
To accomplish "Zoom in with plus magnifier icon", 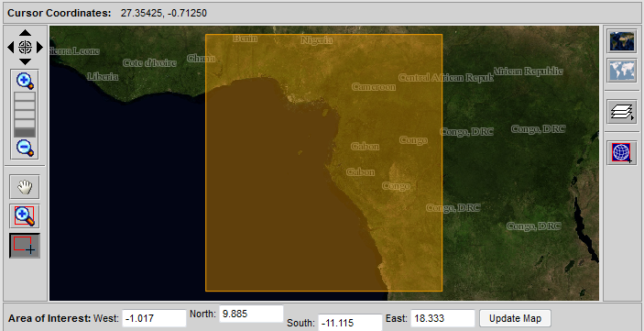I will (x=25, y=81).
